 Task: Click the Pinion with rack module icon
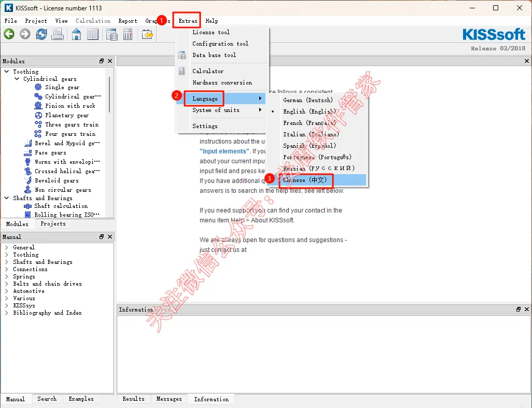[38, 106]
